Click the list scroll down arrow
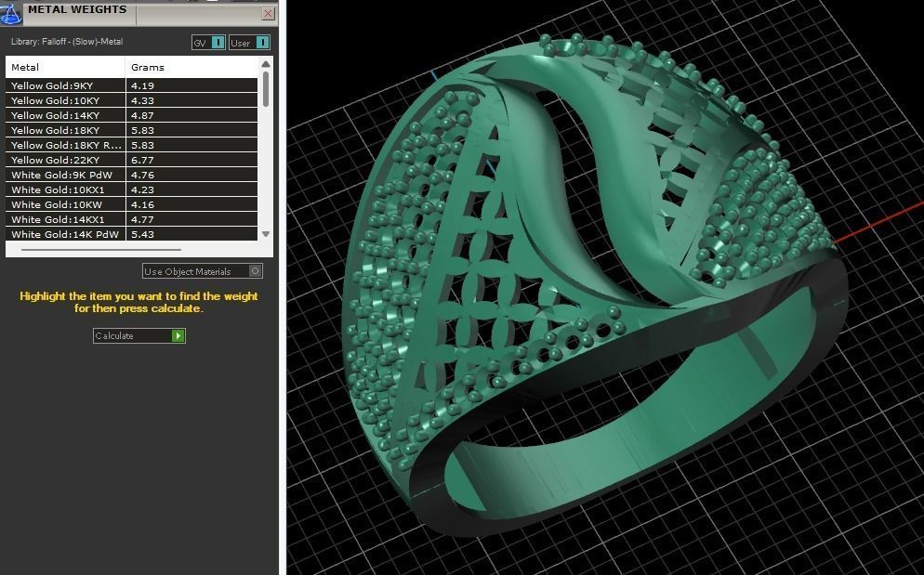Screen dimensions: 924x575 pyautogui.click(x=266, y=234)
